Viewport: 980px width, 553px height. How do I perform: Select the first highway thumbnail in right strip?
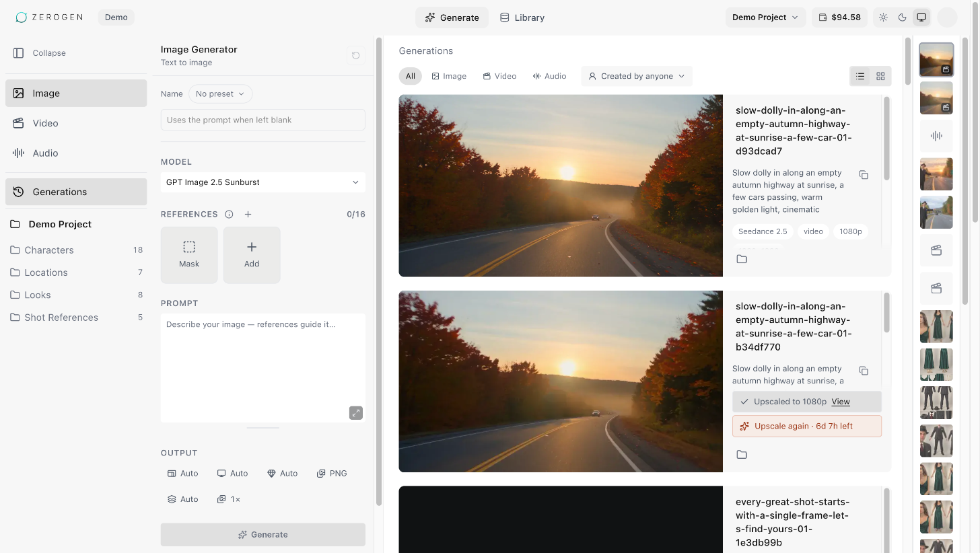point(936,60)
